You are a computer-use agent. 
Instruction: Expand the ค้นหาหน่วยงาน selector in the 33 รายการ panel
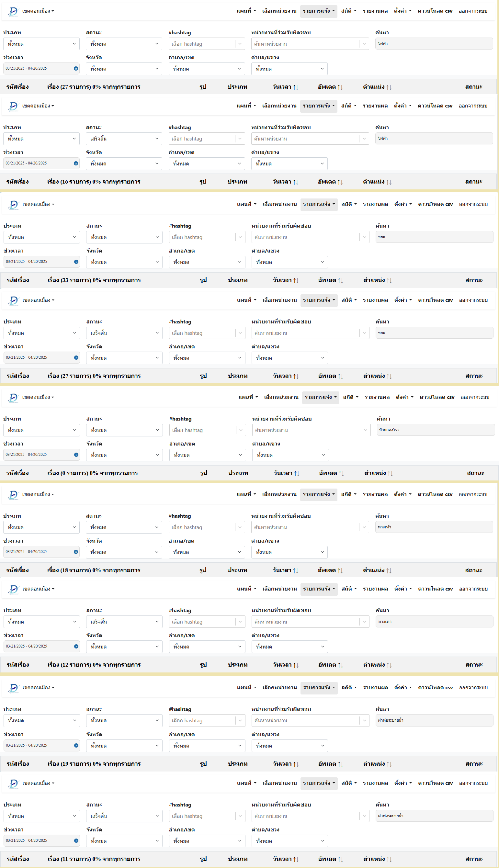click(x=364, y=237)
